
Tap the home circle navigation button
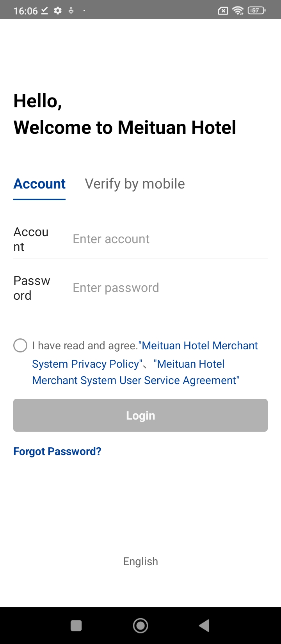(140, 626)
